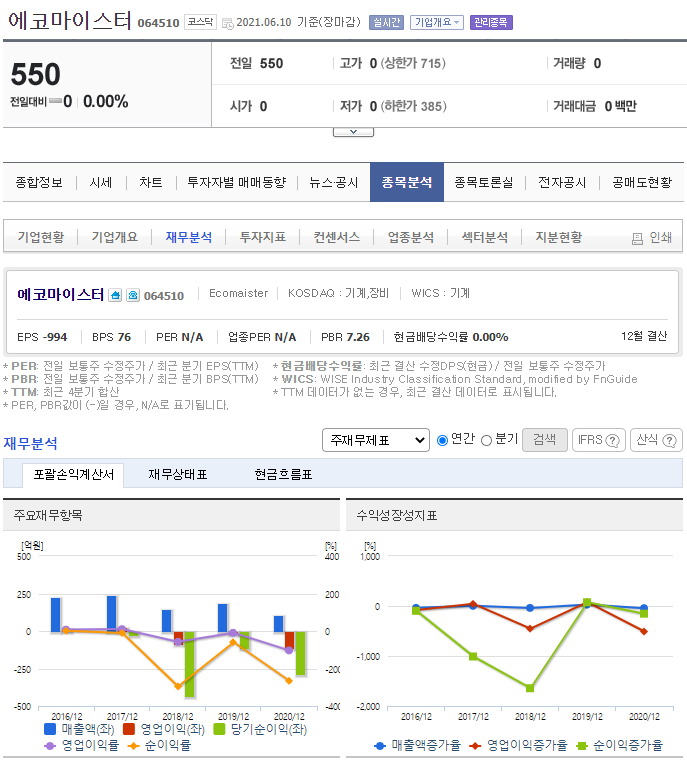Click the phone icon next to 064510

[133, 295]
